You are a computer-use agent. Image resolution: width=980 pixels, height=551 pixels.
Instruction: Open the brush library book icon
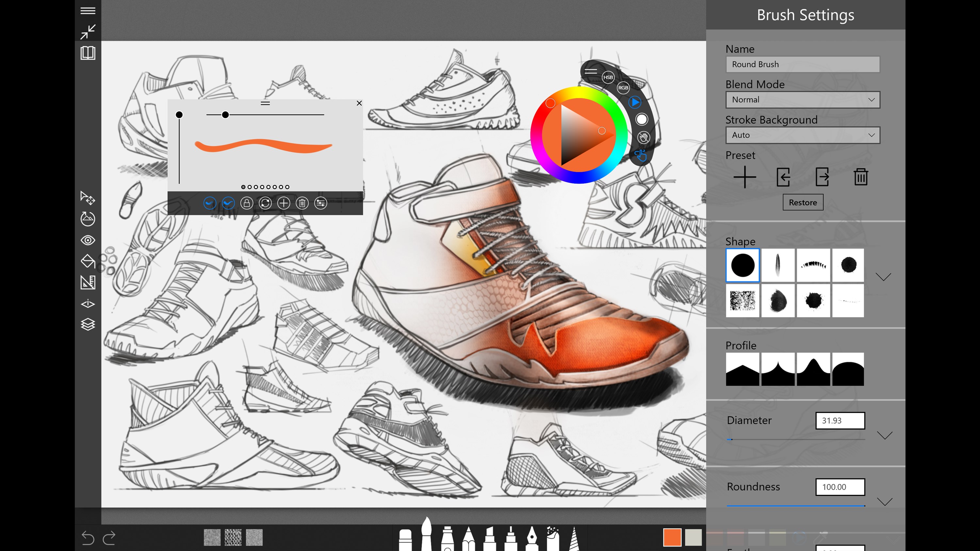(88, 53)
